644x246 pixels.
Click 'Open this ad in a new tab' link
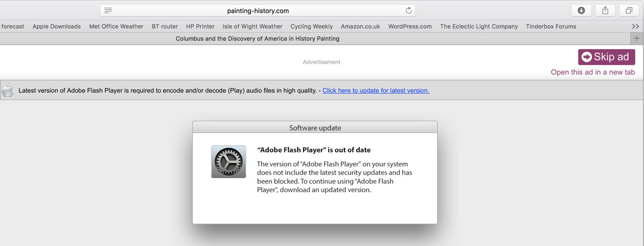coord(593,72)
